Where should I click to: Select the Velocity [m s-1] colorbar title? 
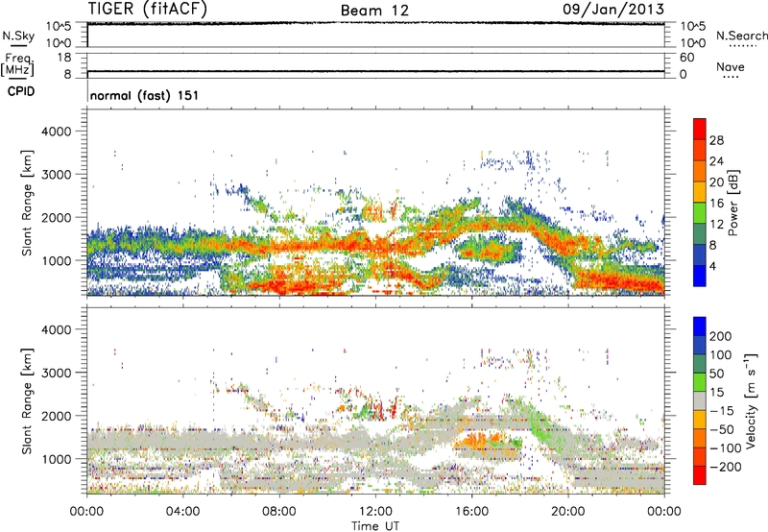(x=751, y=401)
